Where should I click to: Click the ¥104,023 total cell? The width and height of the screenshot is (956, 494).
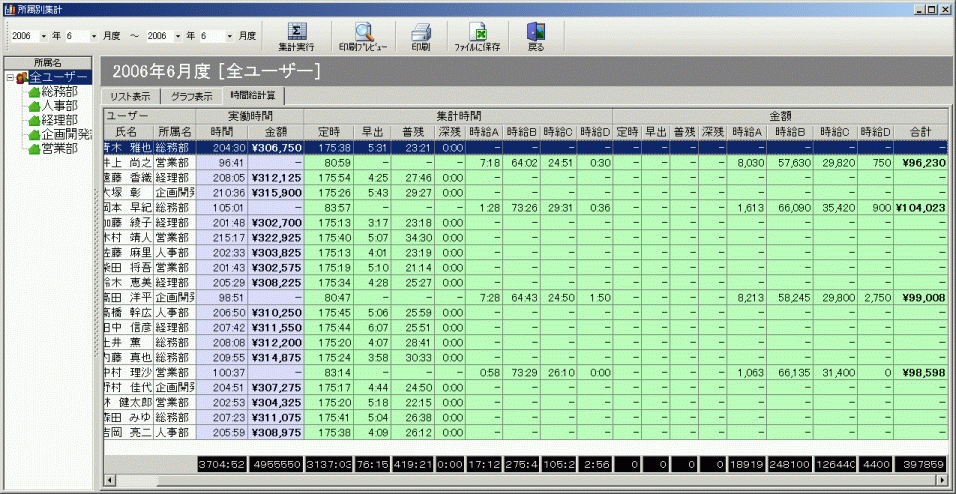click(x=921, y=207)
